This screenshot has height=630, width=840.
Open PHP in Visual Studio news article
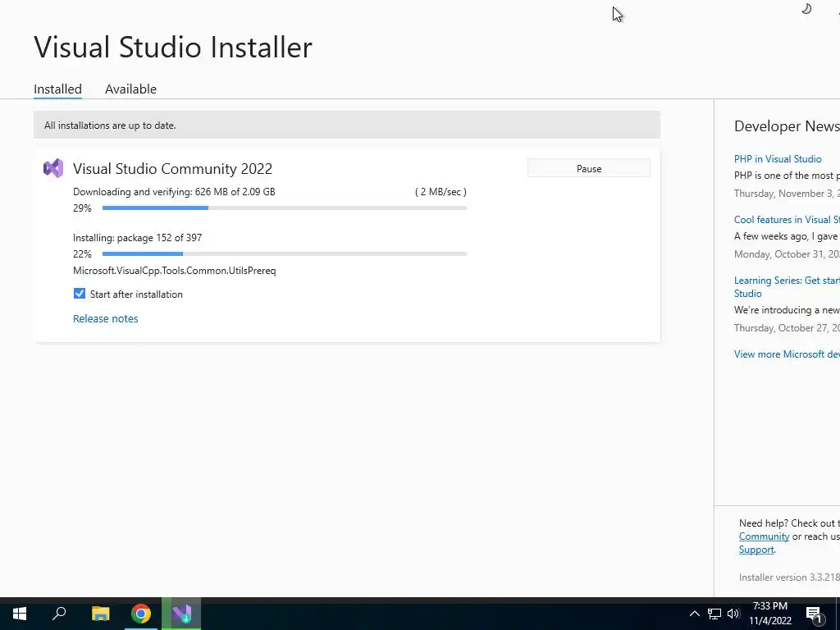(x=778, y=158)
